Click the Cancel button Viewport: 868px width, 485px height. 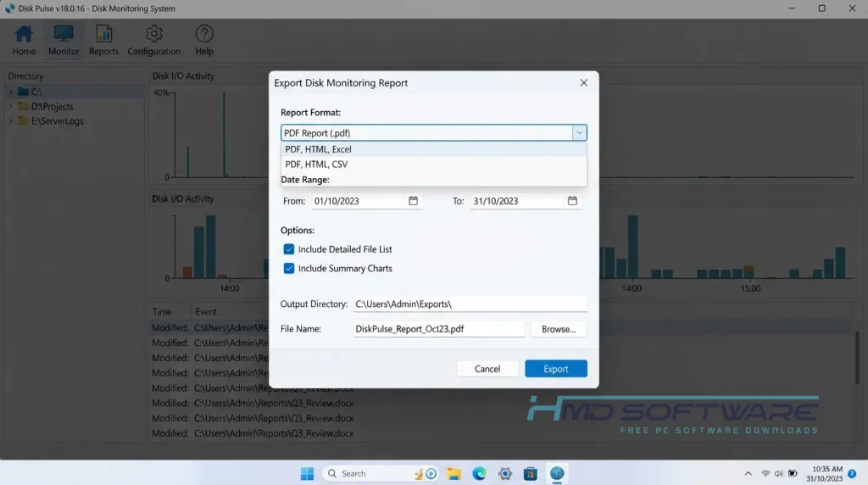pyautogui.click(x=487, y=369)
